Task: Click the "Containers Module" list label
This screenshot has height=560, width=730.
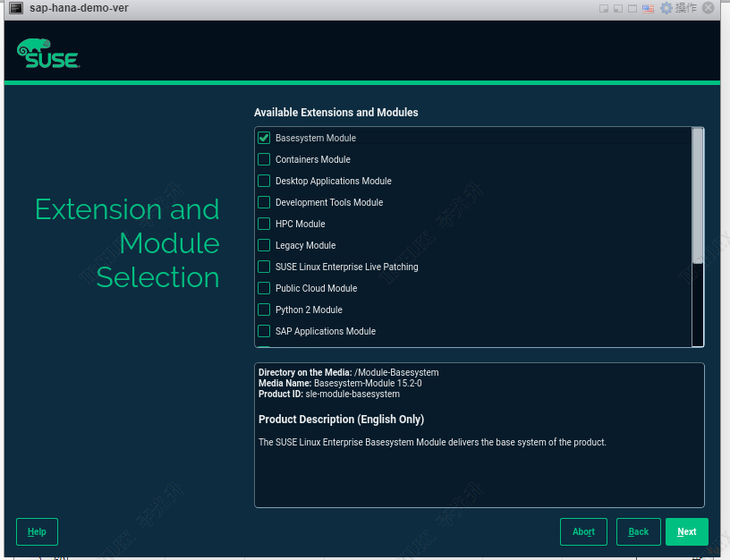Action: tap(313, 159)
